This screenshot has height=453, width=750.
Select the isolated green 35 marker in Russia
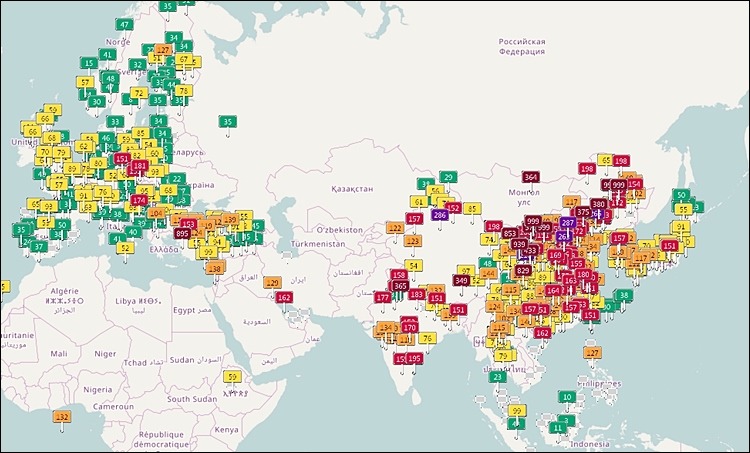click(x=228, y=122)
